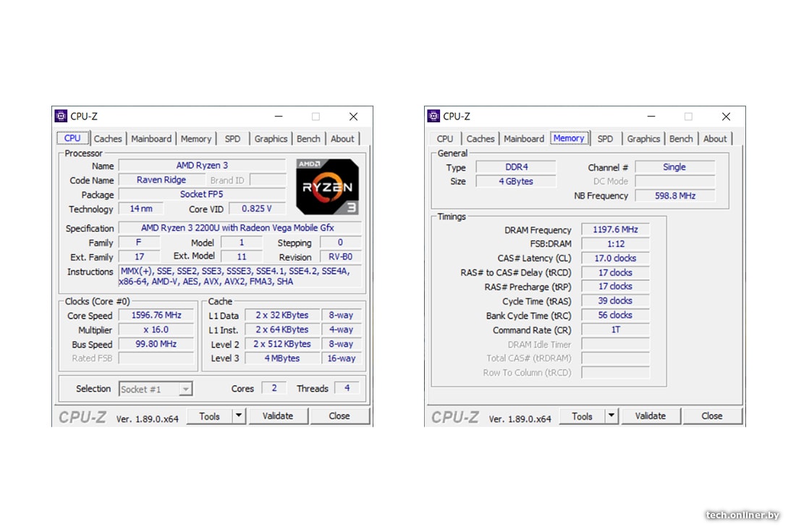Click Level 3 cache value '4 MBytes'
This screenshot has width=796, height=532.
coord(282,358)
